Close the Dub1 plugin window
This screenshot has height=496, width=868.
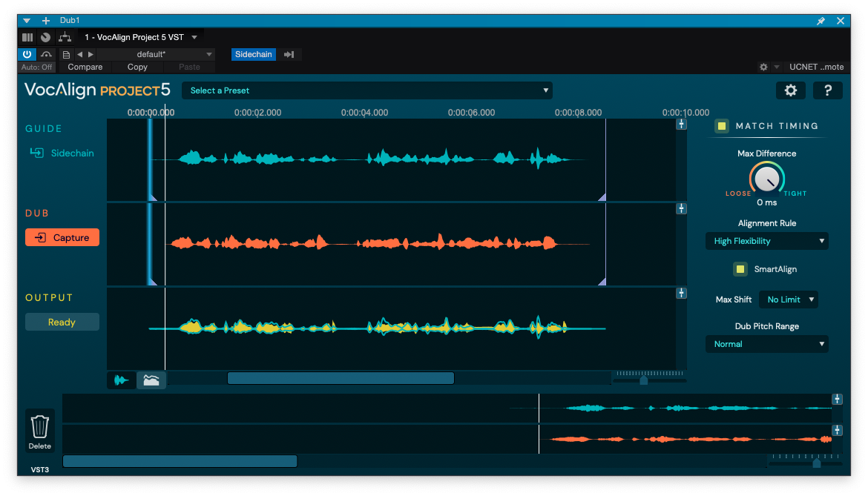click(841, 21)
